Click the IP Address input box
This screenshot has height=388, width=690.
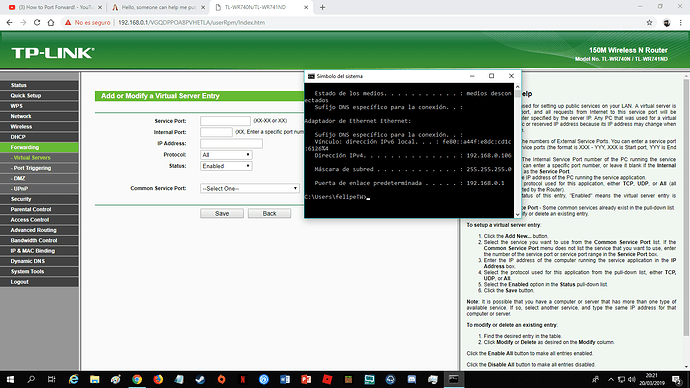pos(231,143)
